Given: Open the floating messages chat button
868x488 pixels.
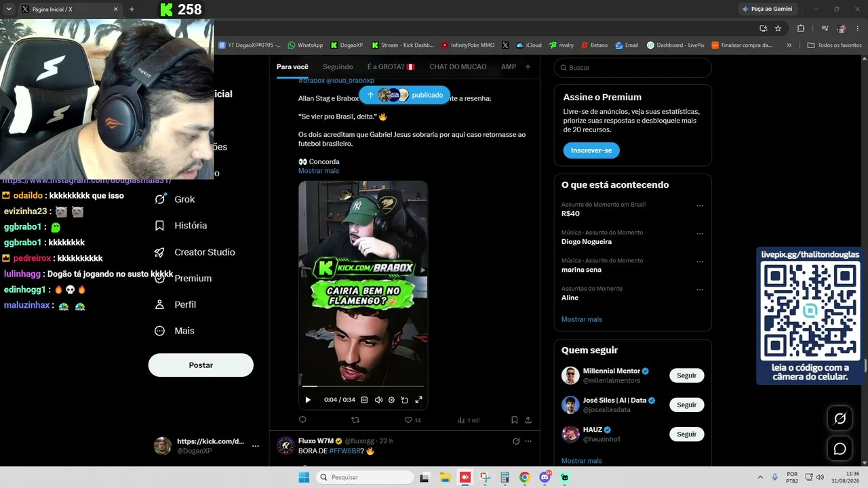Looking at the screenshot, I should 840,449.
